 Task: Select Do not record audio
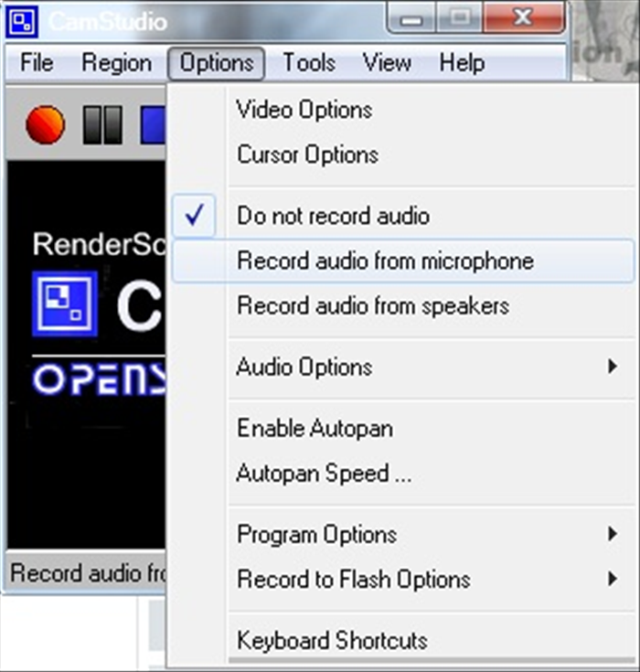pos(403,216)
